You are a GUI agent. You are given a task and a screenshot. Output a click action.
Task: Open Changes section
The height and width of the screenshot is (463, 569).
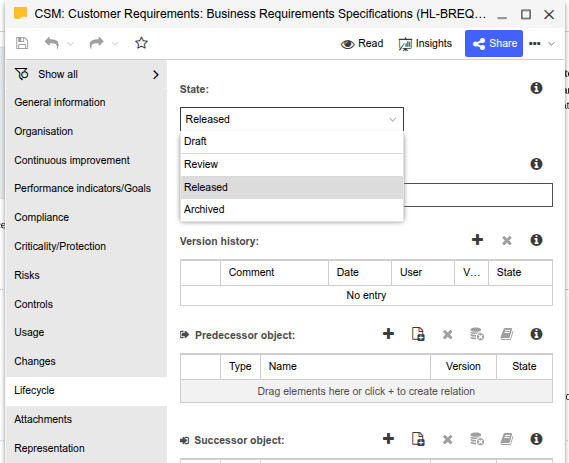point(86,361)
